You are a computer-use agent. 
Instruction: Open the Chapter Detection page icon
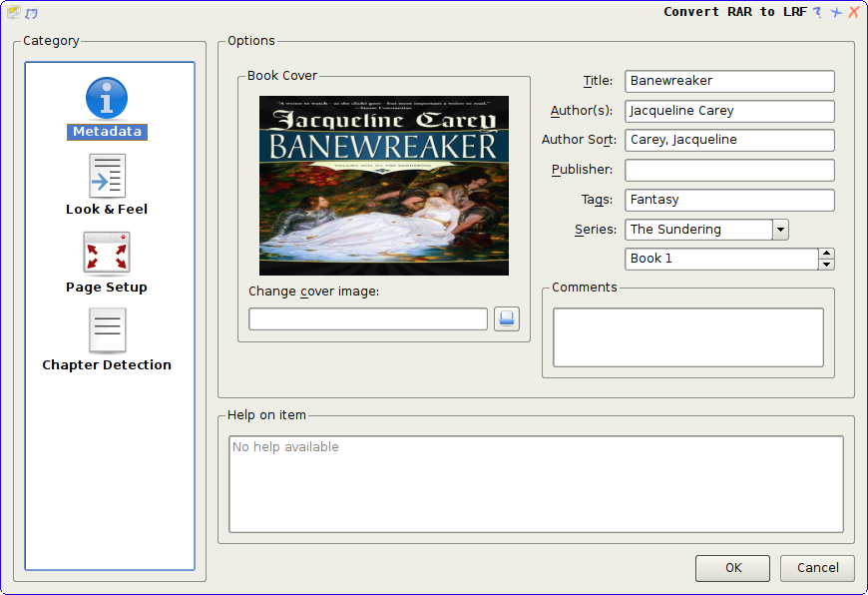(x=107, y=330)
